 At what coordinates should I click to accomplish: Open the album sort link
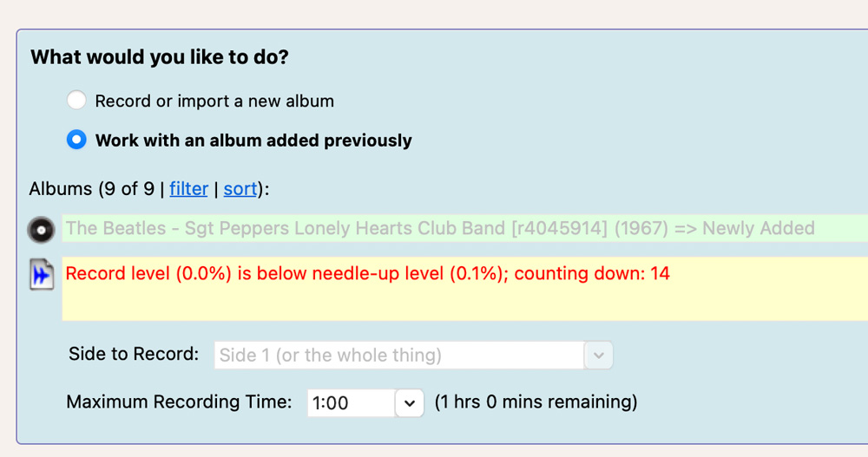tap(240, 188)
